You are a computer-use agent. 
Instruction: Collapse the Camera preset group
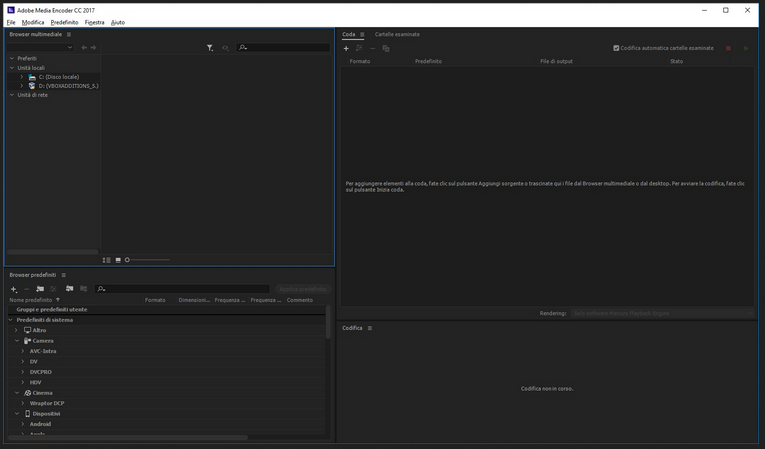pyautogui.click(x=17, y=341)
